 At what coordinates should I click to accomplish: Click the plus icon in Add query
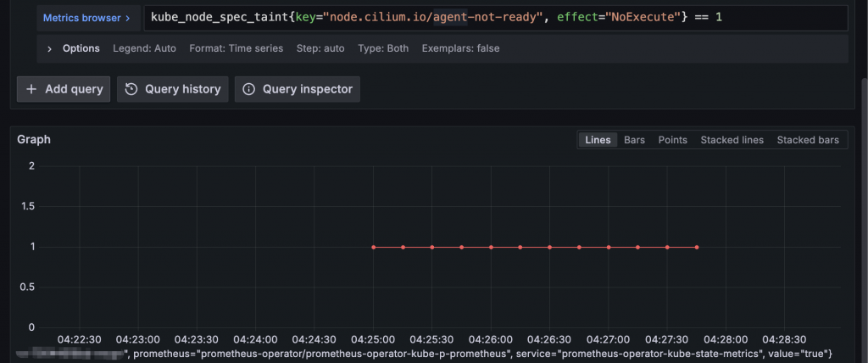(x=31, y=89)
